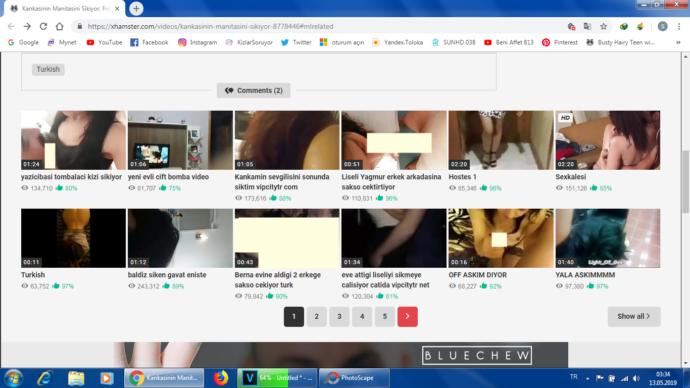This screenshot has width=690, height=388.
Task: Click the browser home icon
Action: 59,26
